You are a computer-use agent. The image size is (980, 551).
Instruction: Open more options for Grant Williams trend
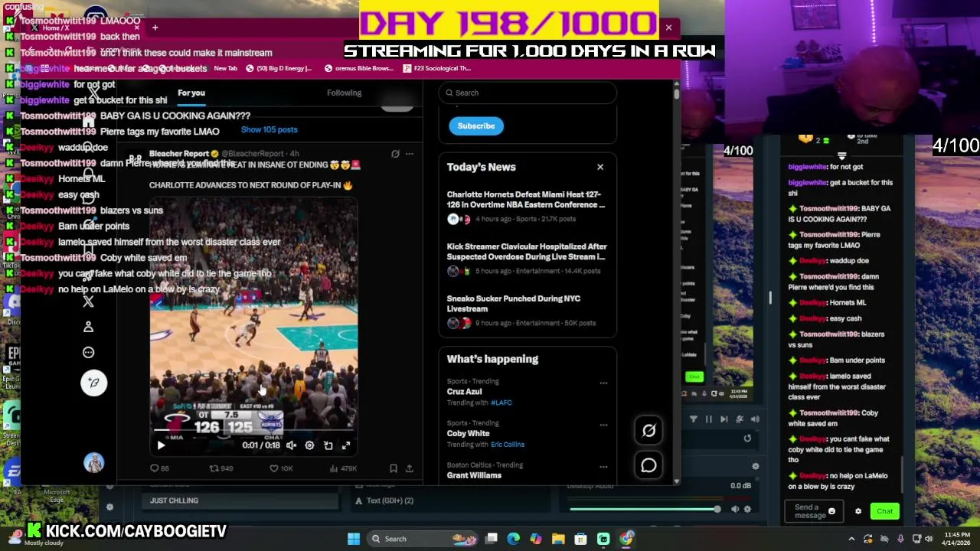pyautogui.click(x=603, y=466)
